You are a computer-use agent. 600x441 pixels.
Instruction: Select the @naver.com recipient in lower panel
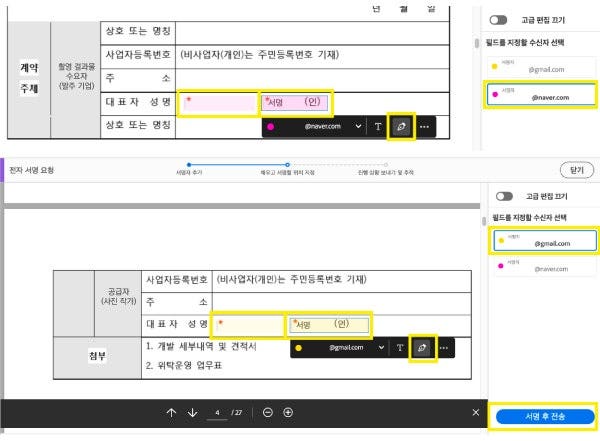click(x=545, y=266)
